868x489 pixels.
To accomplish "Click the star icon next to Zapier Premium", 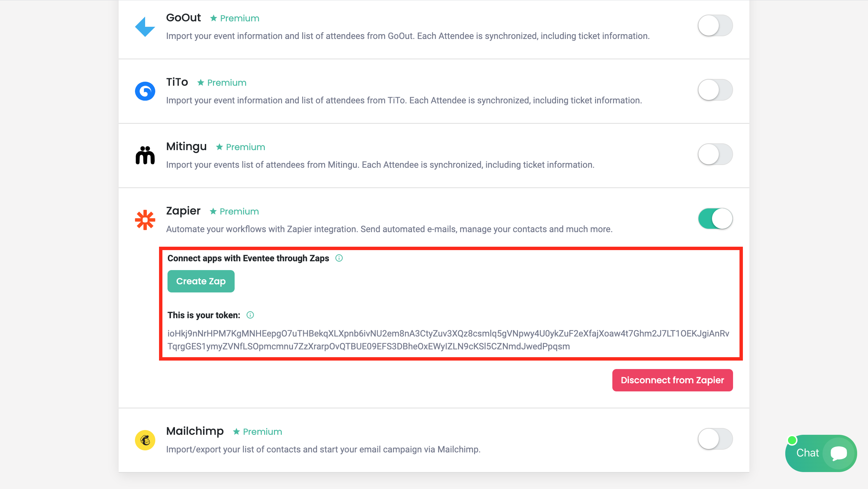I will [x=213, y=211].
